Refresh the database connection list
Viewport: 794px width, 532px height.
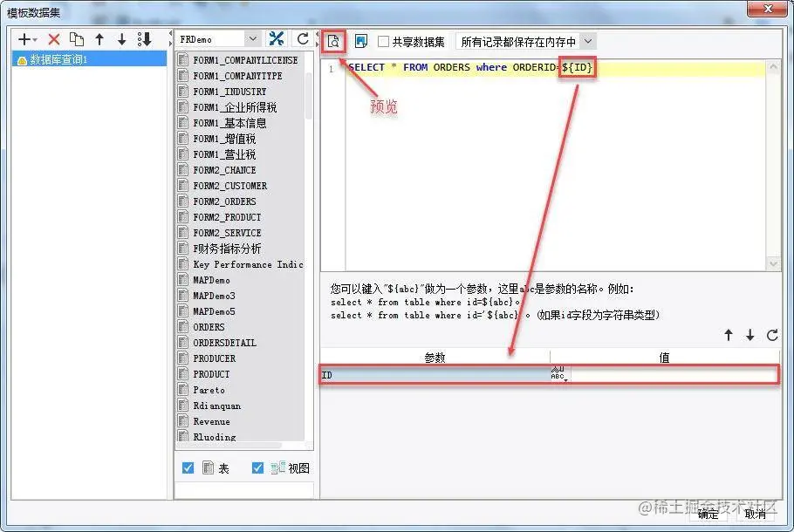pyautogui.click(x=304, y=38)
